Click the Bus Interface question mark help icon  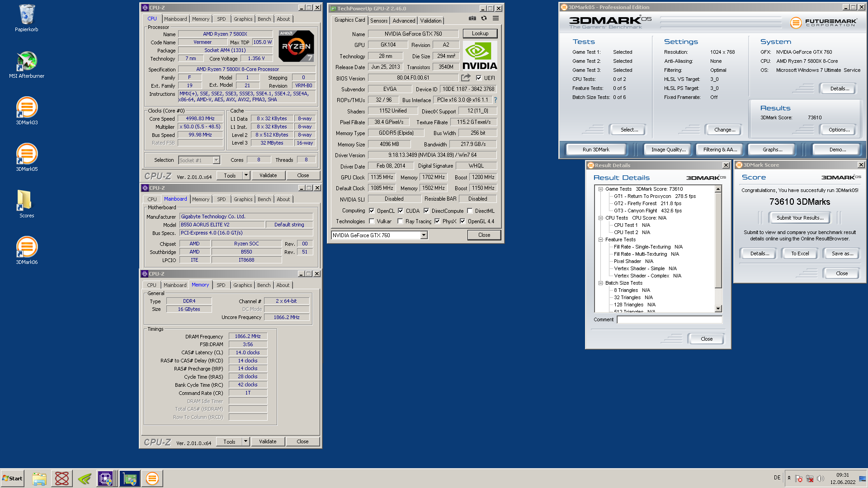(495, 100)
